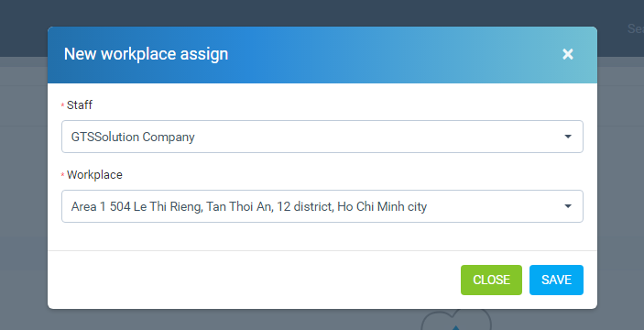Focus the partially visible Search box
Viewport: 644px width, 330px height.
[635, 28]
